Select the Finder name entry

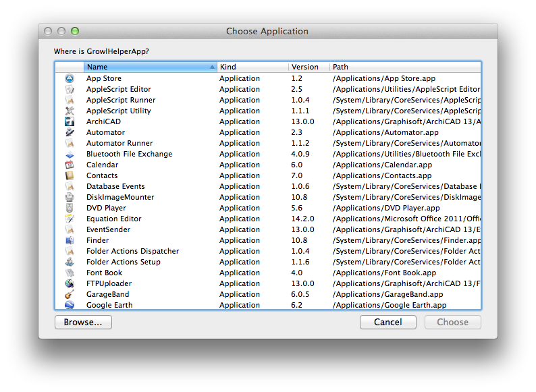coord(98,240)
